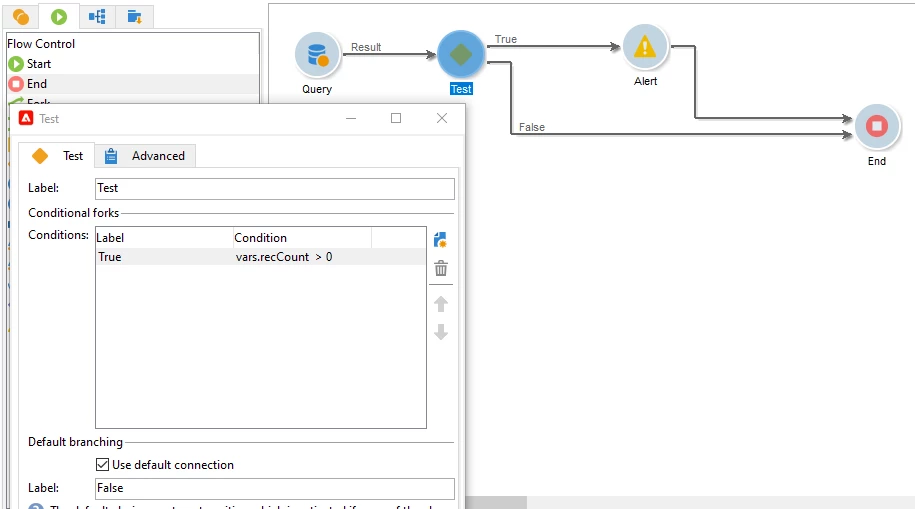The width and height of the screenshot is (915, 509).
Task: Maximize the Test dialog window
Action: (396, 118)
